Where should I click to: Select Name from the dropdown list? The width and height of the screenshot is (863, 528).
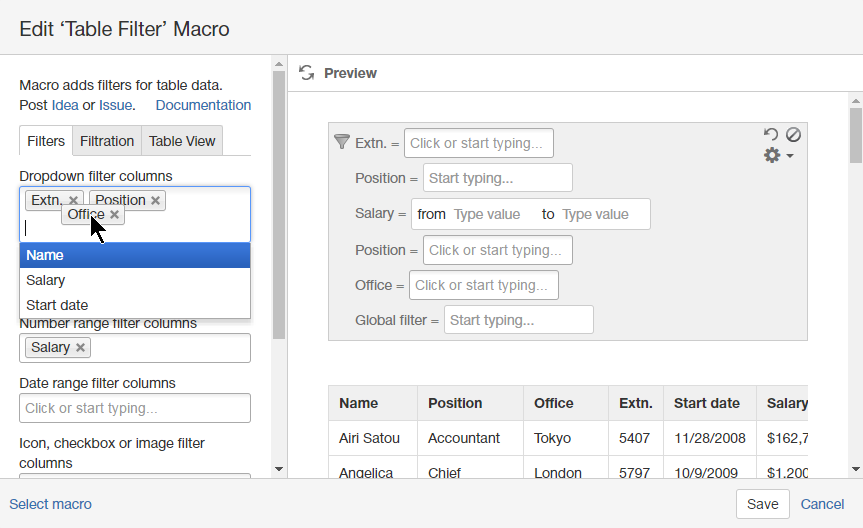(134, 255)
